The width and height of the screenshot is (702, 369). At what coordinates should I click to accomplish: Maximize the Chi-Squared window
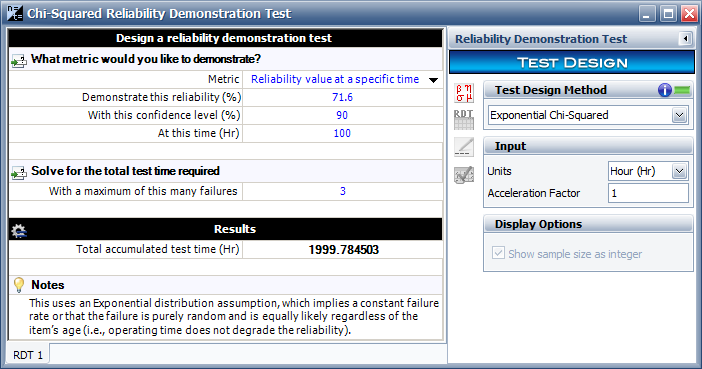point(668,13)
